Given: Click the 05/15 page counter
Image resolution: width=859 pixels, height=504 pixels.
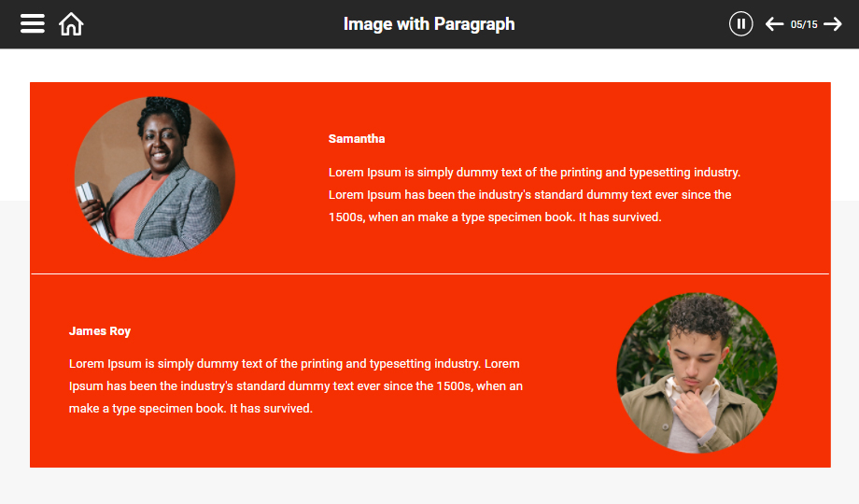Looking at the screenshot, I should point(804,24).
